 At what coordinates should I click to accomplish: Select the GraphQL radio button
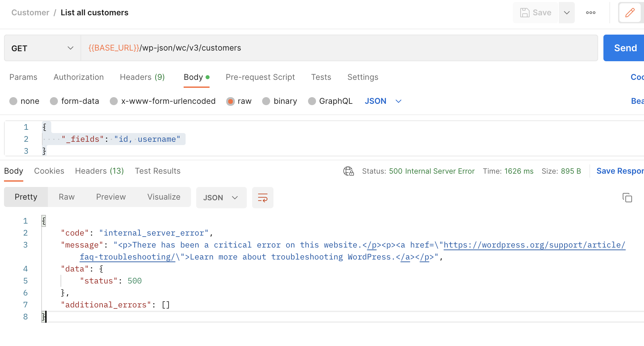312,101
